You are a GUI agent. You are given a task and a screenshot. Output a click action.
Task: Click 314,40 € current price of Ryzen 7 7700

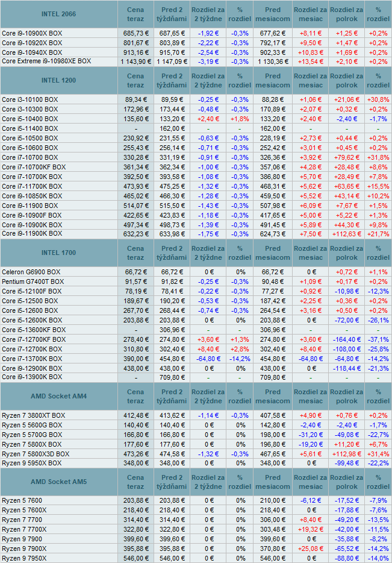click(x=135, y=520)
